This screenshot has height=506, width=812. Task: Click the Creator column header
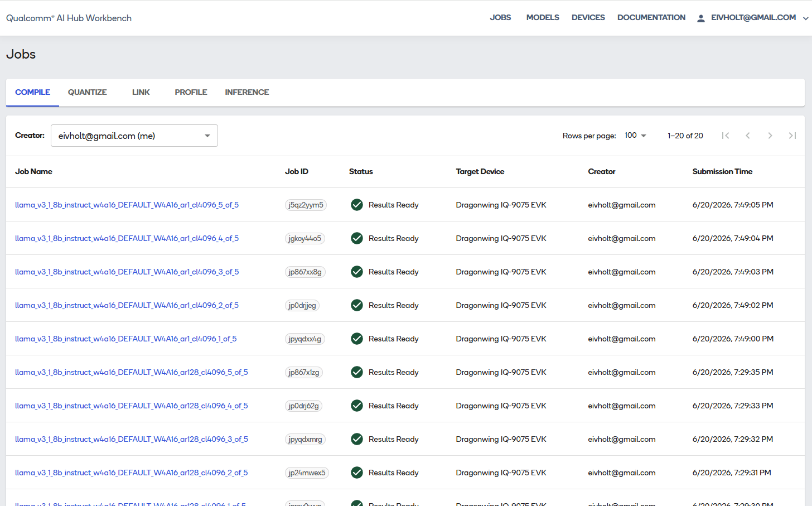tap(602, 171)
